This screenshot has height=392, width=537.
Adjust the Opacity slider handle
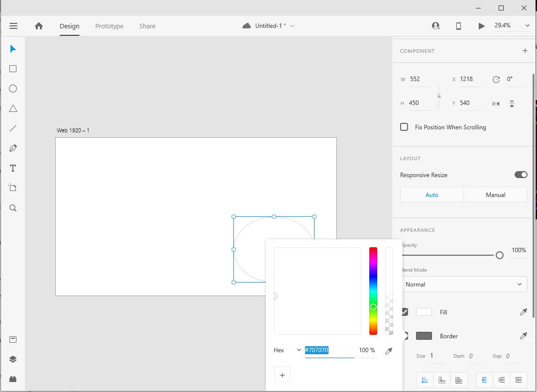pyautogui.click(x=500, y=255)
